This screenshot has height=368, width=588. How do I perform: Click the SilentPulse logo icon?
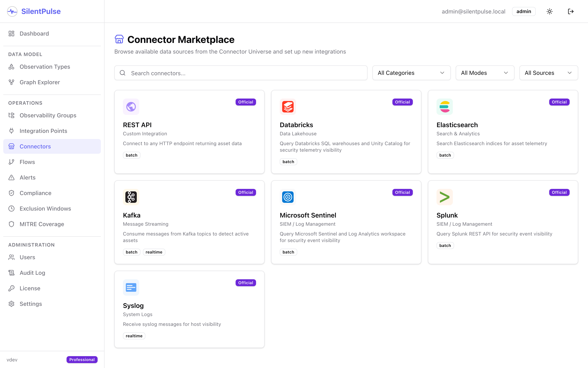12,11
